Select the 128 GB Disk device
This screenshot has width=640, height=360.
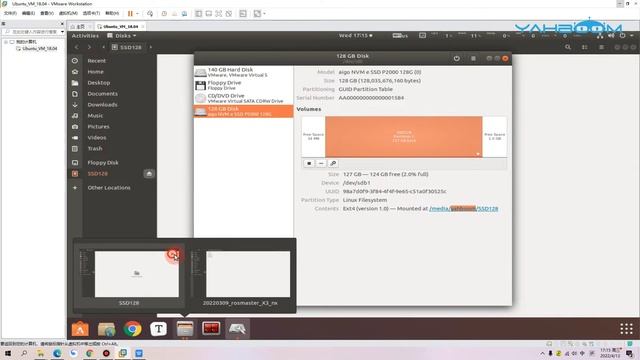(243, 111)
